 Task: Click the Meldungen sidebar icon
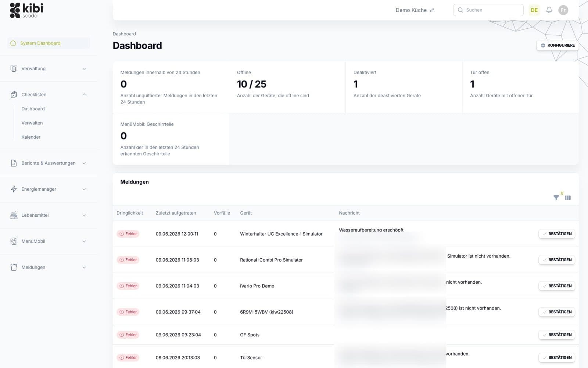[x=14, y=268]
